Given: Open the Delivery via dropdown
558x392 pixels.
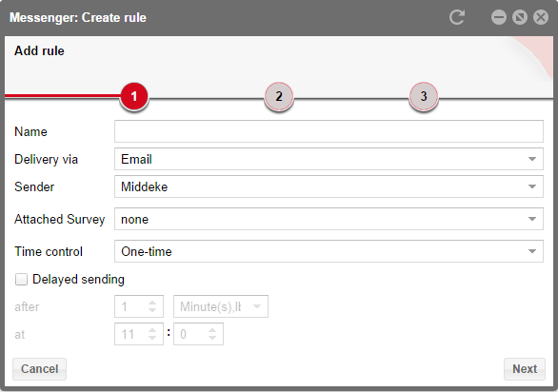Looking at the screenshot, I should tap(329, 159).
